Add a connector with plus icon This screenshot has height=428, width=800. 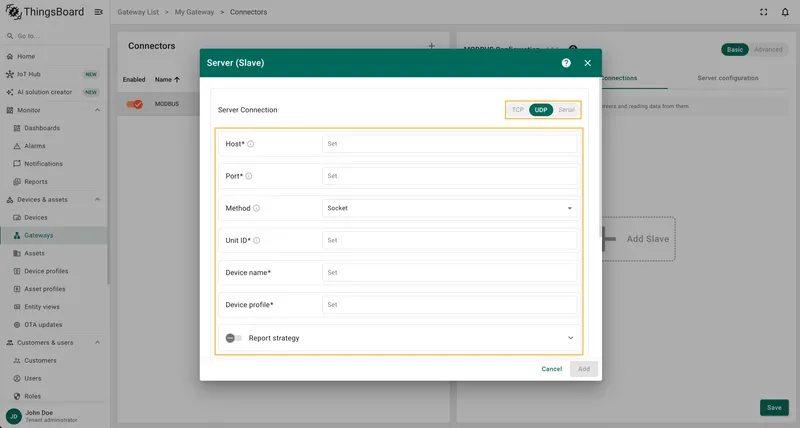point(432,46)
